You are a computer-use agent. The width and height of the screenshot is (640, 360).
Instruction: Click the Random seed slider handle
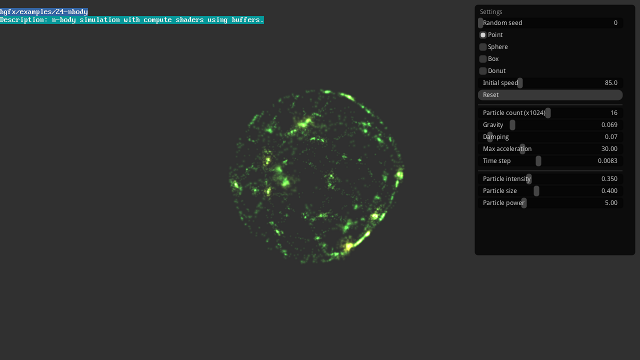[x=480, y=23]
